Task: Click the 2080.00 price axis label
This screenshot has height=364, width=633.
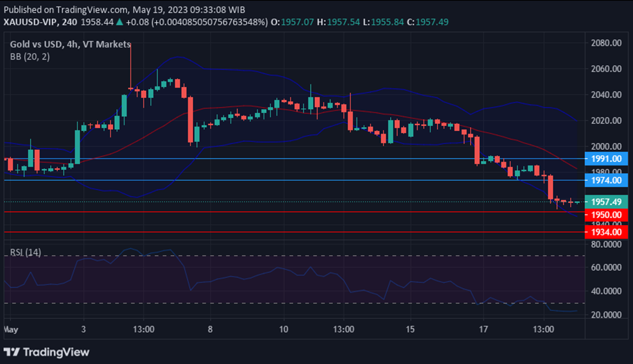Action: tap(606, 43)
